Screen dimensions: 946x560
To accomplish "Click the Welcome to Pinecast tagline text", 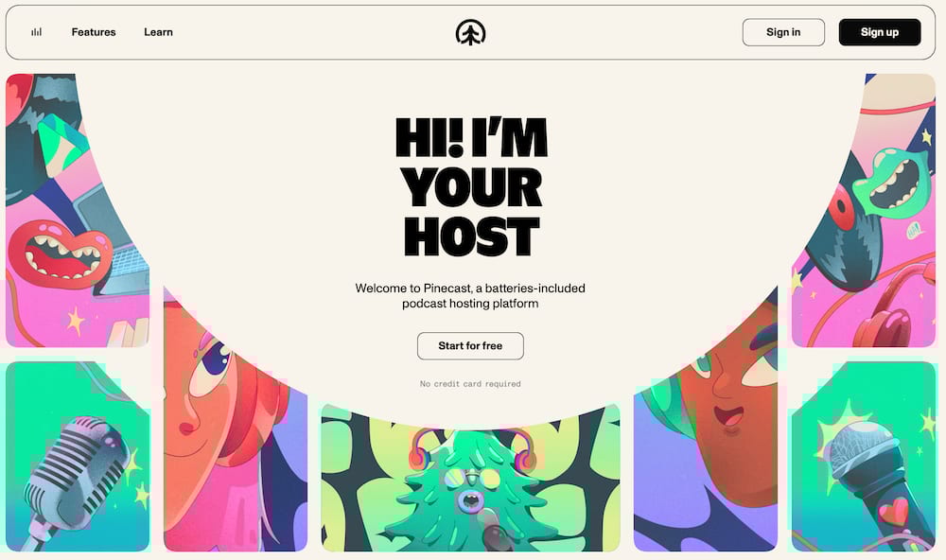I will coord(470,296).
